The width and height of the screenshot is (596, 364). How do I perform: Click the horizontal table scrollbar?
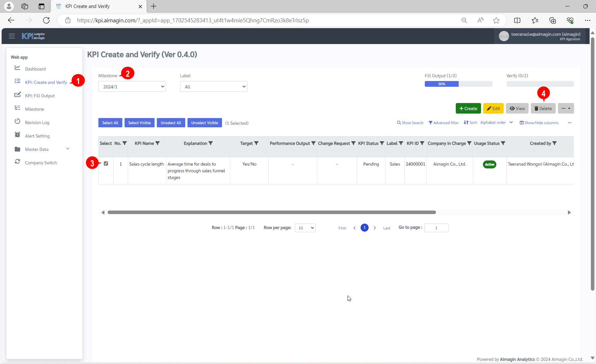click(271, 212)
